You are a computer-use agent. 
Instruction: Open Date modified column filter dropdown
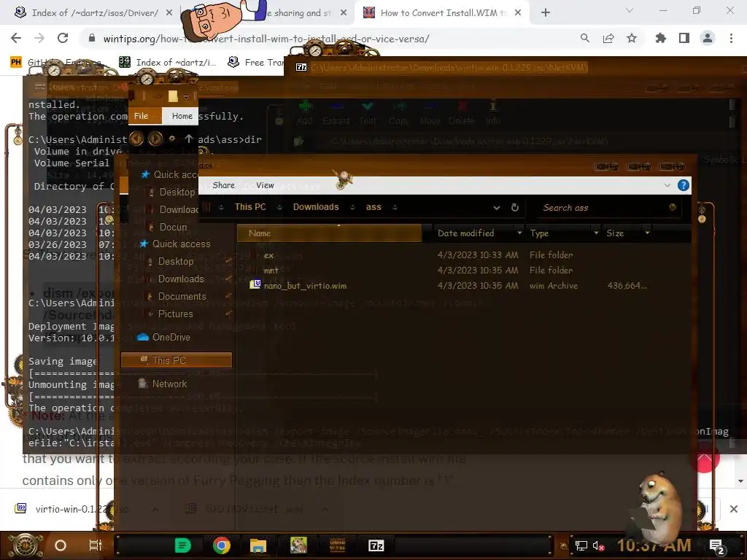(519, 233)
